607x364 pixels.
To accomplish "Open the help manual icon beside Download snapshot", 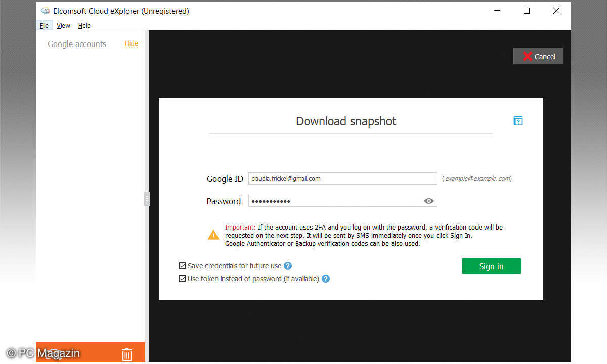I will point(518,121).
